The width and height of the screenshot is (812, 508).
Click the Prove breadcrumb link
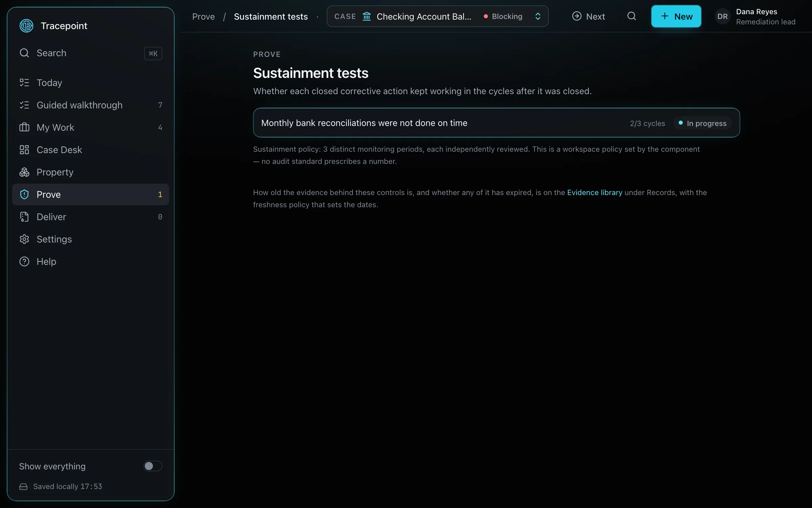[203, 17]
